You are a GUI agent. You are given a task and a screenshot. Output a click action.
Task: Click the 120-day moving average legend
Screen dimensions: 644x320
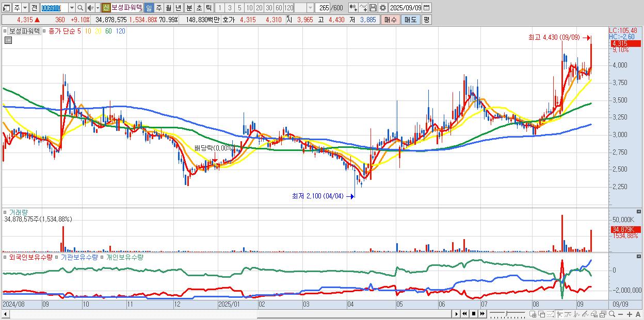120,31
